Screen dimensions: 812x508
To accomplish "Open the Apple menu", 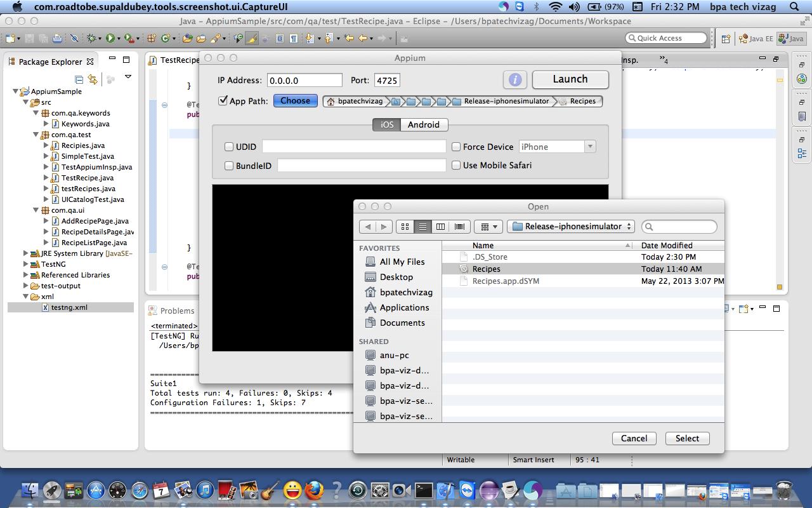I will click(18, 7).
